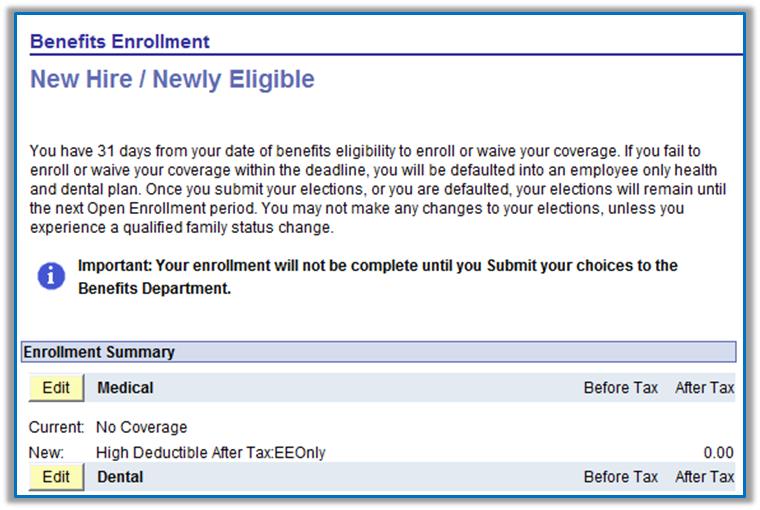760x510 pixels.
Task: Click After Tax header in Medical row
Action: pyautogui.click(x=705, y=388)
